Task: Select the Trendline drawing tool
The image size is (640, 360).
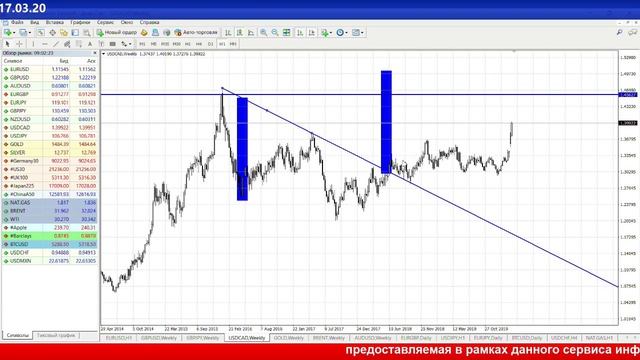Action: tap(56, 44)
